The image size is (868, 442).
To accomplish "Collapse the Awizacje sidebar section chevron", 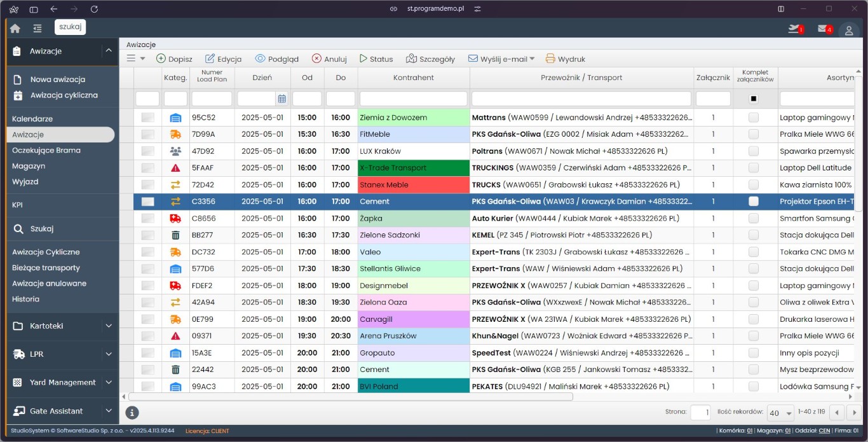I will 109,51.
